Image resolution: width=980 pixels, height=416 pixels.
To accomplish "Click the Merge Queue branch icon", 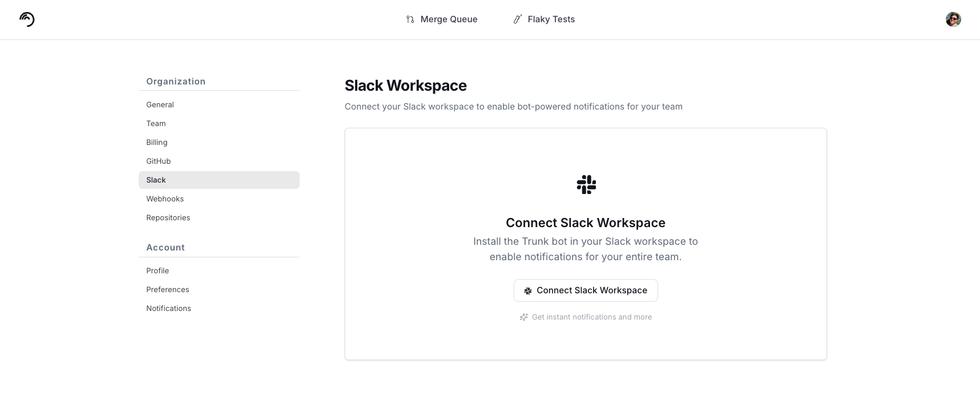I will pyautogui.click(x=410, y=19).
